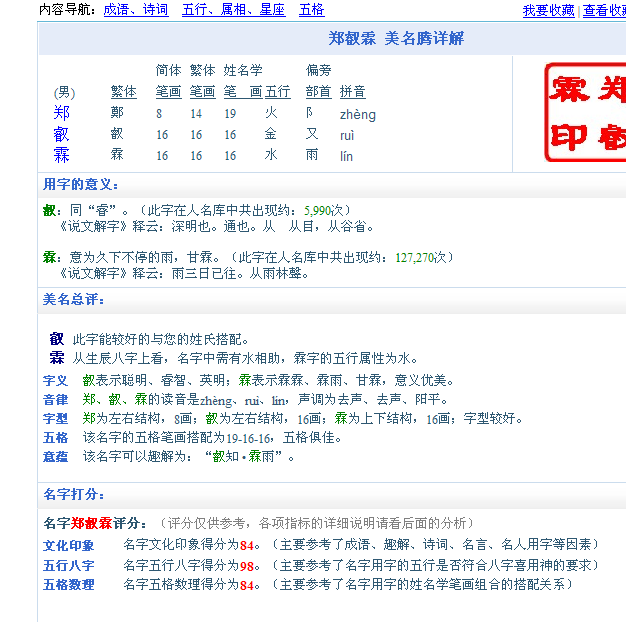Click the 美名总评 section heading
626x622 pixels.
[73, 299]
